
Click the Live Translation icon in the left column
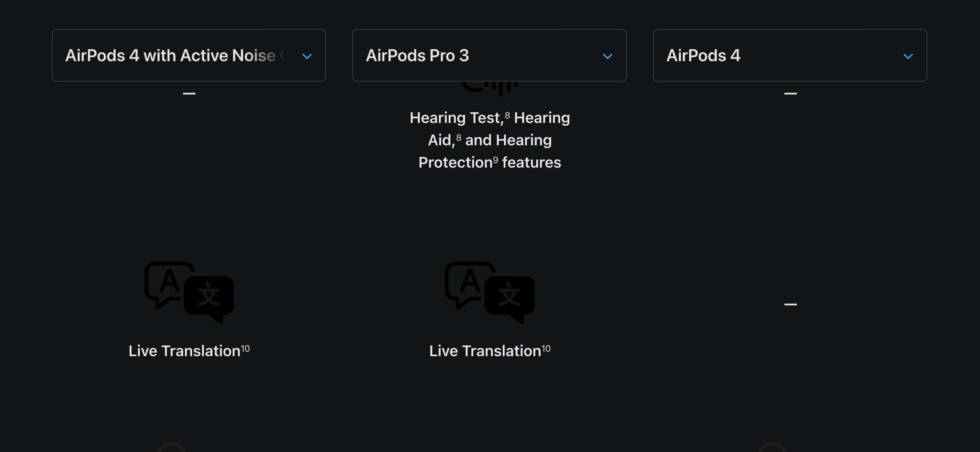[x=189, y=292]
